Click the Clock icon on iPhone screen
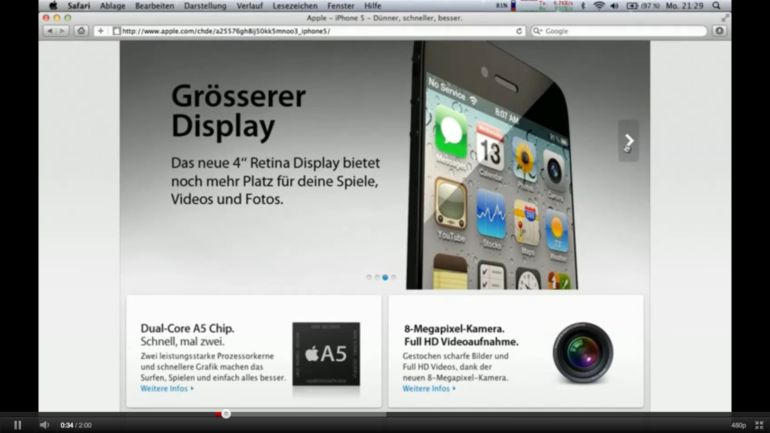Screen dimensions: 770x433 pos(528,279)
